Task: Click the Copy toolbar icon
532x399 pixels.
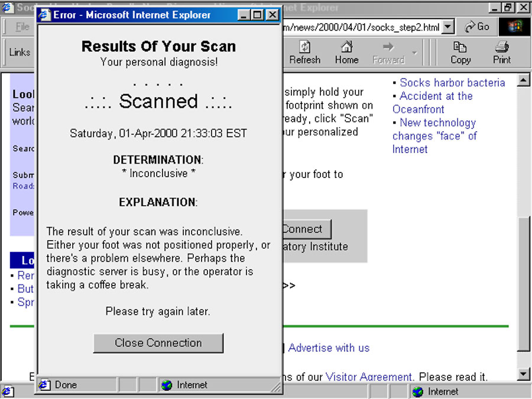Action: point(460,52)
